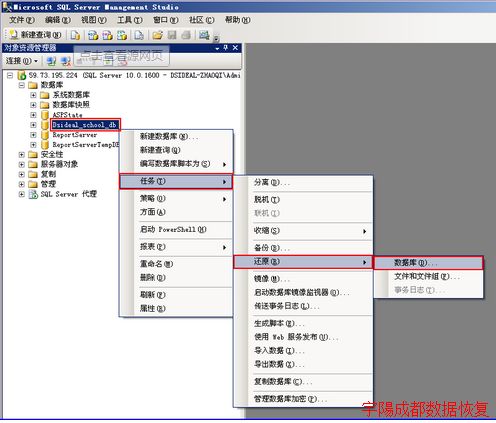Select 还原(R) in the tasks submenu
The image size is (496, 423).
pyautogui.click(x=303, y=262)
